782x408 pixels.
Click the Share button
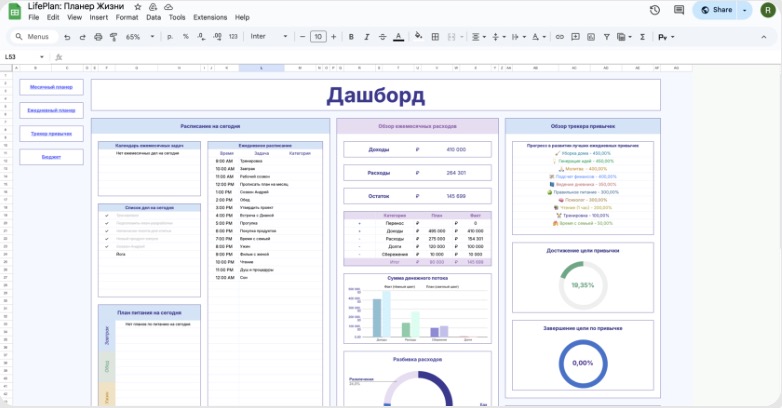(x=716, y=10)
